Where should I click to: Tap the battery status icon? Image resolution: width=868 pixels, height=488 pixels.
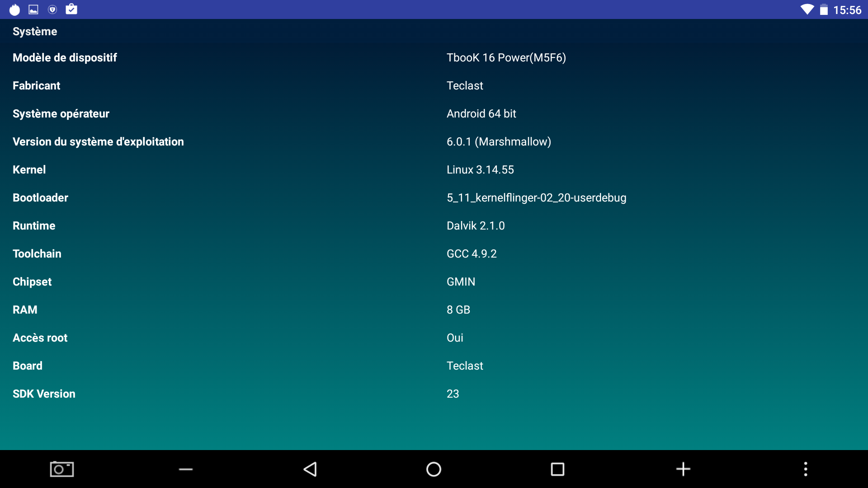824,10
